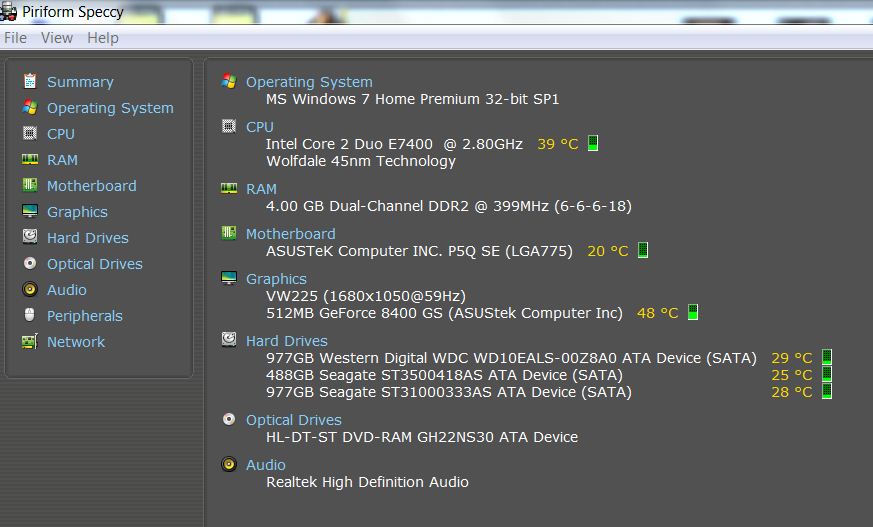This screenshot has width=873, height=527.
Task: Click the Windows flag icon beside summary Operating System
Action: [x=229, y=81]
